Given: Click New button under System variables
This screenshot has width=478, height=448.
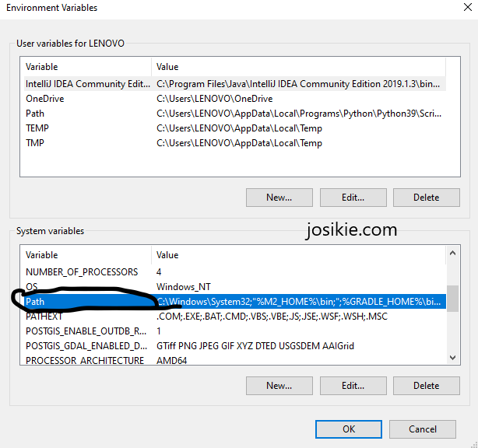Looking at the screenshot, I should coord(279,386).
